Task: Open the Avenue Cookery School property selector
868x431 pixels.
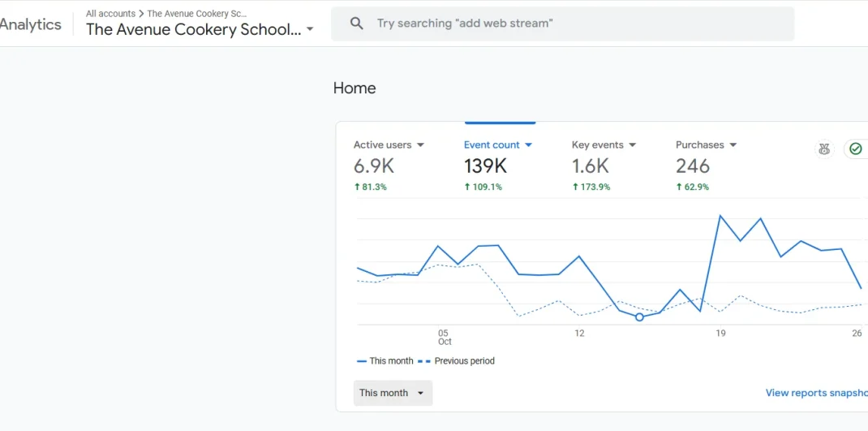Action: 200,29
